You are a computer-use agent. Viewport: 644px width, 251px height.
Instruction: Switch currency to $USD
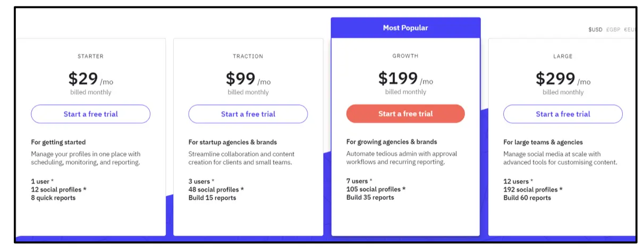(595, 30)
